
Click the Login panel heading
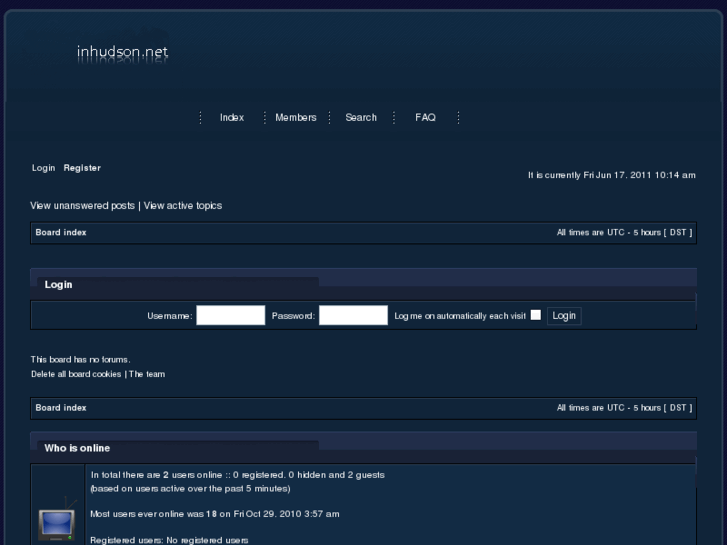point(58,285)
